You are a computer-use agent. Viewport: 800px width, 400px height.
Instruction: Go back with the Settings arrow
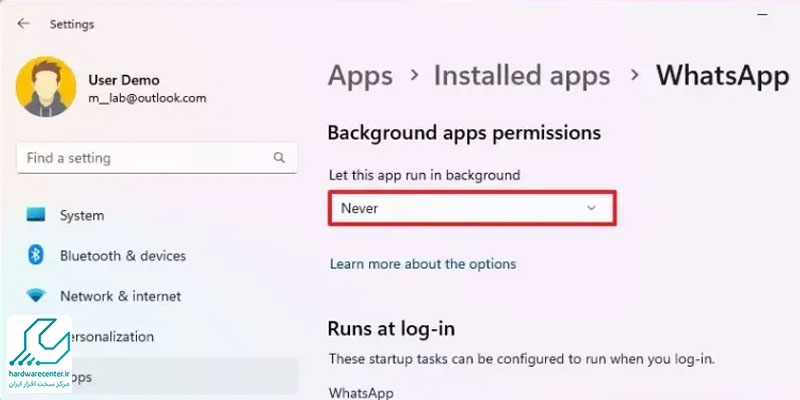point(23,24)
